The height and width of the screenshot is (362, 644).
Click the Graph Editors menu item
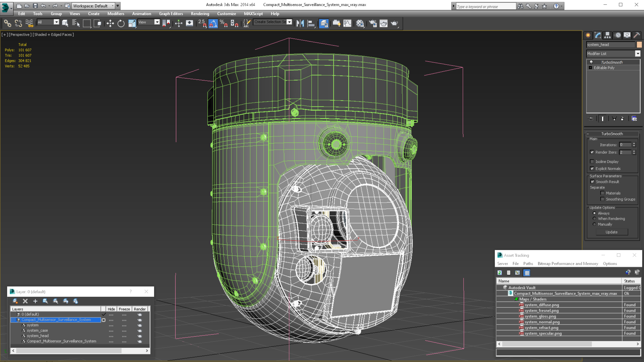(171, 14)
